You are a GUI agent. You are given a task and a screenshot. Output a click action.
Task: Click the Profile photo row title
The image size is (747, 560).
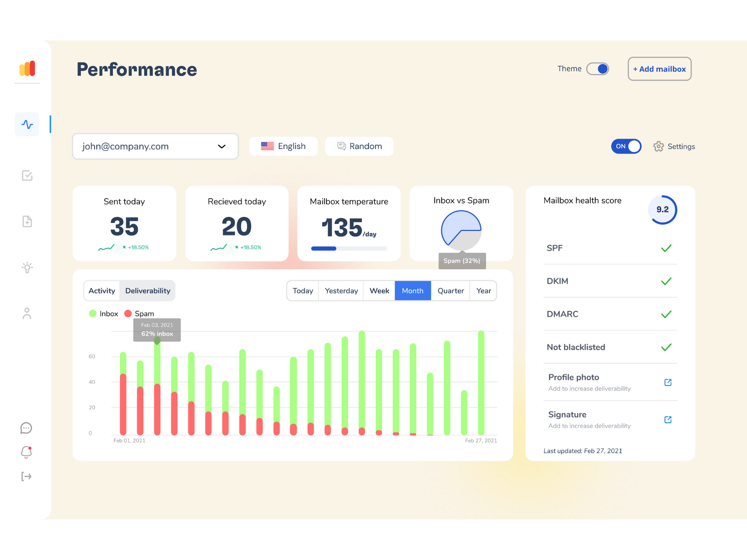(573, 377)
